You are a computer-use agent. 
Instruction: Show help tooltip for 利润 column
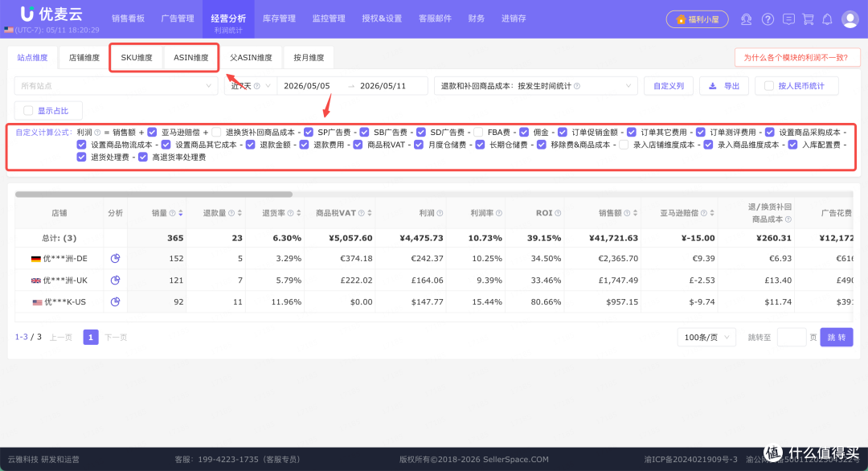point(440,213)
